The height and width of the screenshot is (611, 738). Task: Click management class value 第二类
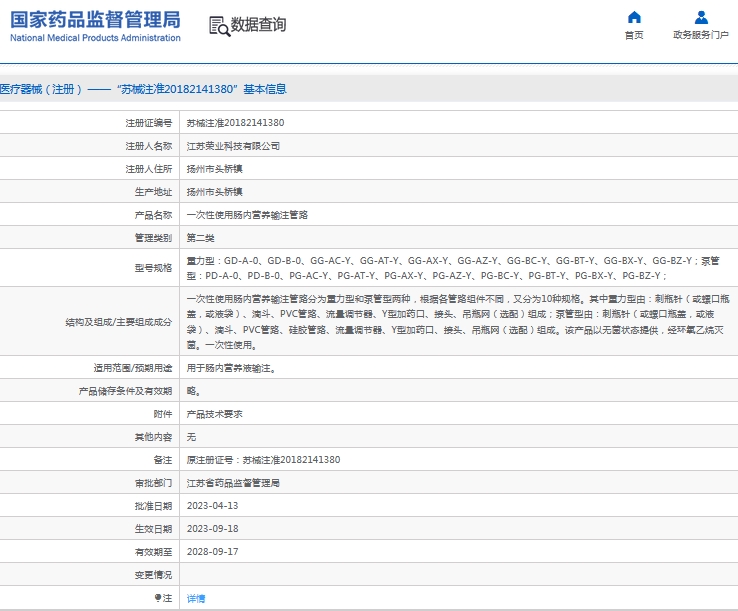(x=201, y=238)
